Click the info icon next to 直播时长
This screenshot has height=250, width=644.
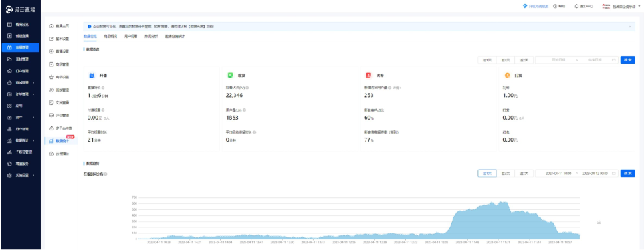click(103, 88)
